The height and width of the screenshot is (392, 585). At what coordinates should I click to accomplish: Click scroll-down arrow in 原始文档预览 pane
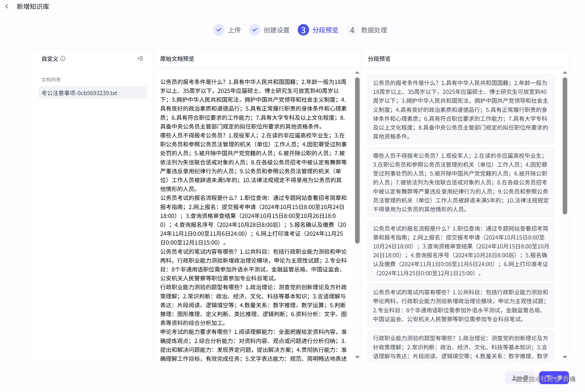[357, 357]
